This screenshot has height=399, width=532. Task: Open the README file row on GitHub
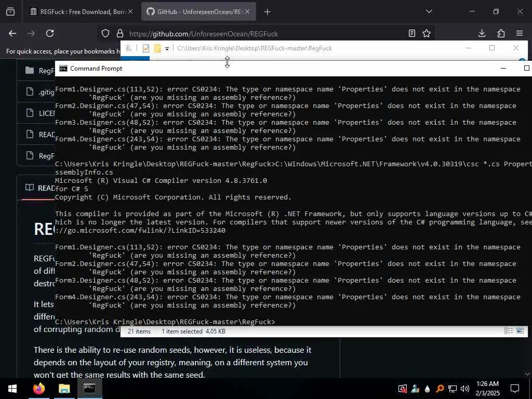[x=47, y=135]
